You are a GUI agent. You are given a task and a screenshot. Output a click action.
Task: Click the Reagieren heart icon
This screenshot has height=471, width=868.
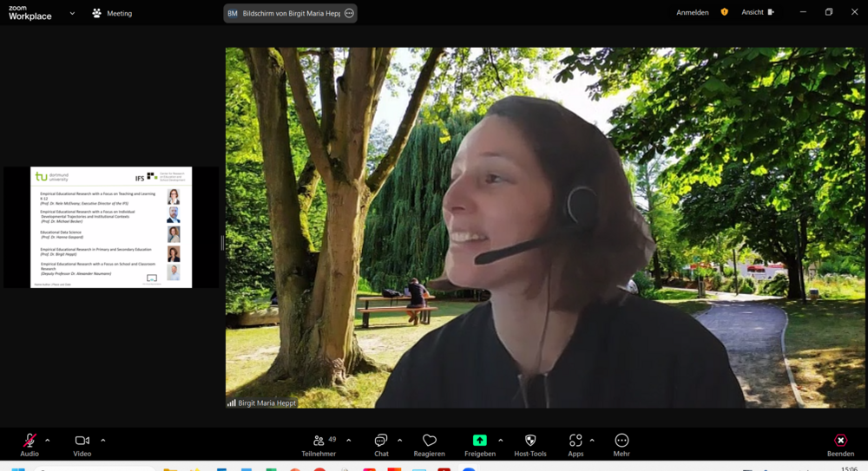coord(429,441)
